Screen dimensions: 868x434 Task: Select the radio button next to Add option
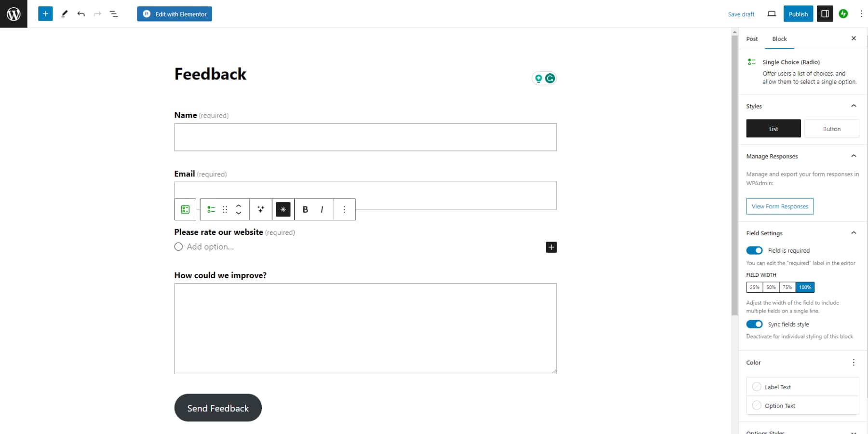click(178, 246)
